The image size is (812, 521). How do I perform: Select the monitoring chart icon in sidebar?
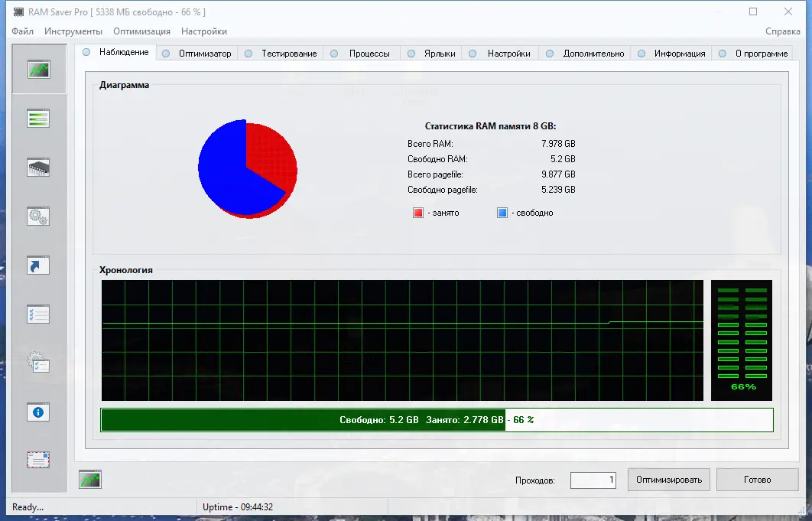click(x=39, y=70)
